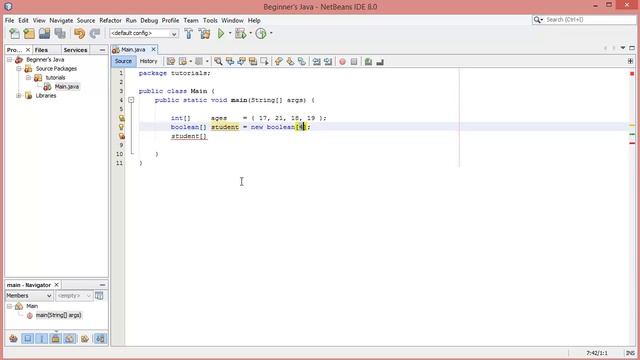Build the project with the hammer icon
The height and width of the screenshot is (360, 640).
click(x=189, y=33)
